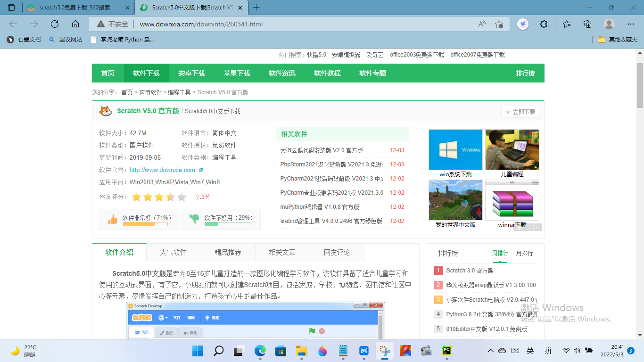The image size is (644, 362).
Task: Click the 软件不好用 29% rating bar
Action: pyautogui.click(x=227, y=224)
